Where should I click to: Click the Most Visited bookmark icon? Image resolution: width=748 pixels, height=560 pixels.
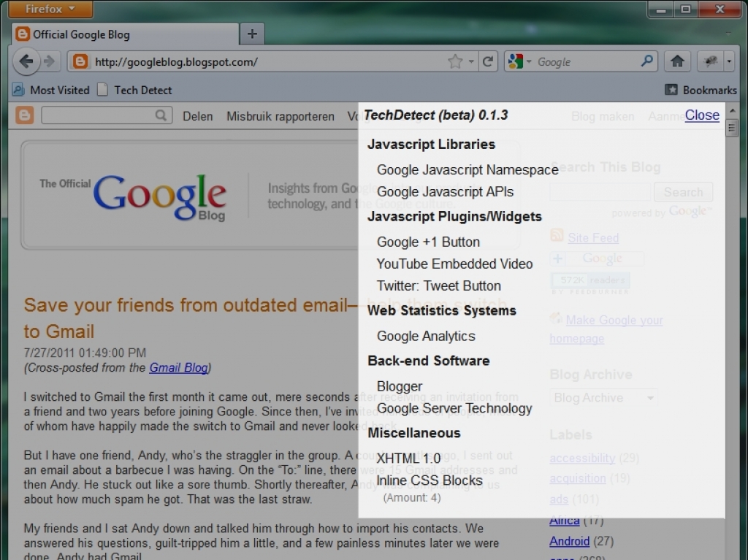18,90
